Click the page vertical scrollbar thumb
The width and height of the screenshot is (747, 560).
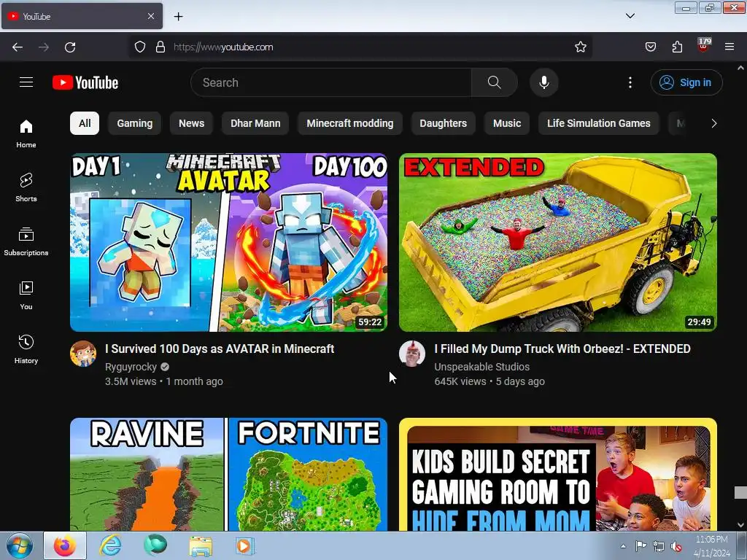tap(740, 492)
